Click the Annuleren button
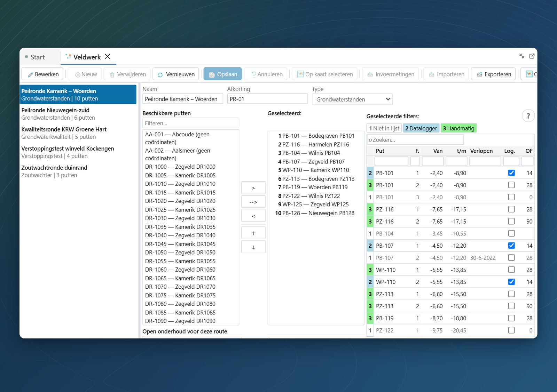Viewport: 557px width, 392px height. coord(266,74)
